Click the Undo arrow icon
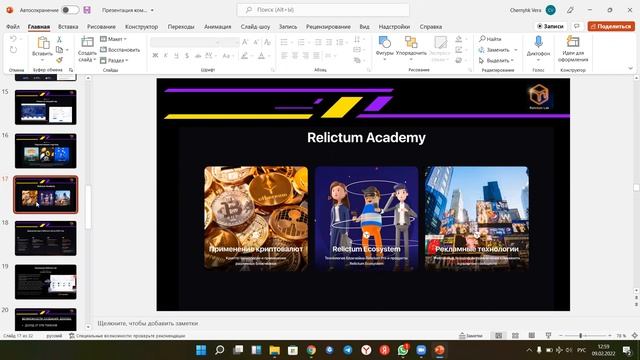 tap(13, 39)
